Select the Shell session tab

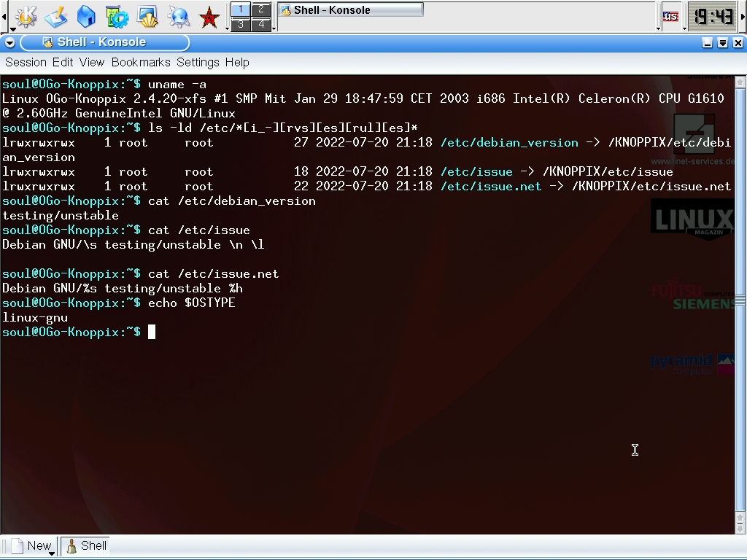pos(86,545)
